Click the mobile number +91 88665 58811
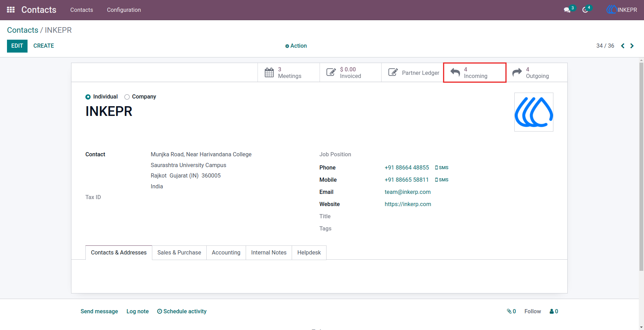Viewport: 644px width, 330px height. click(x=407, y=180)
